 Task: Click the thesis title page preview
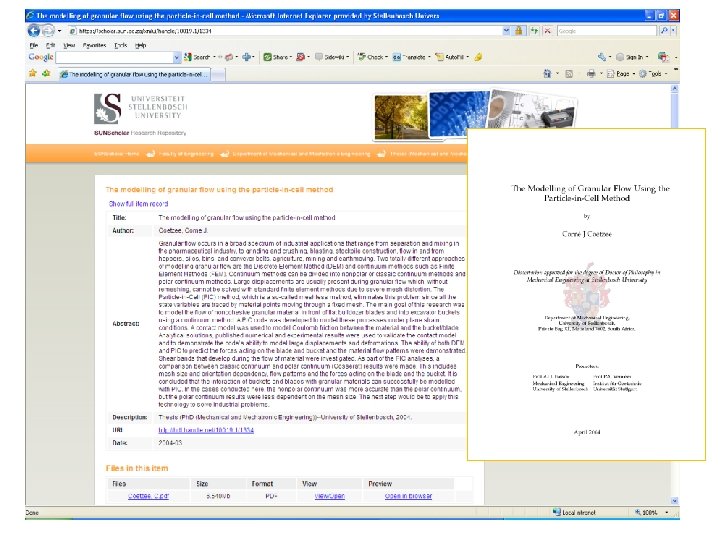pyautogui.click(x=586, y=294)
